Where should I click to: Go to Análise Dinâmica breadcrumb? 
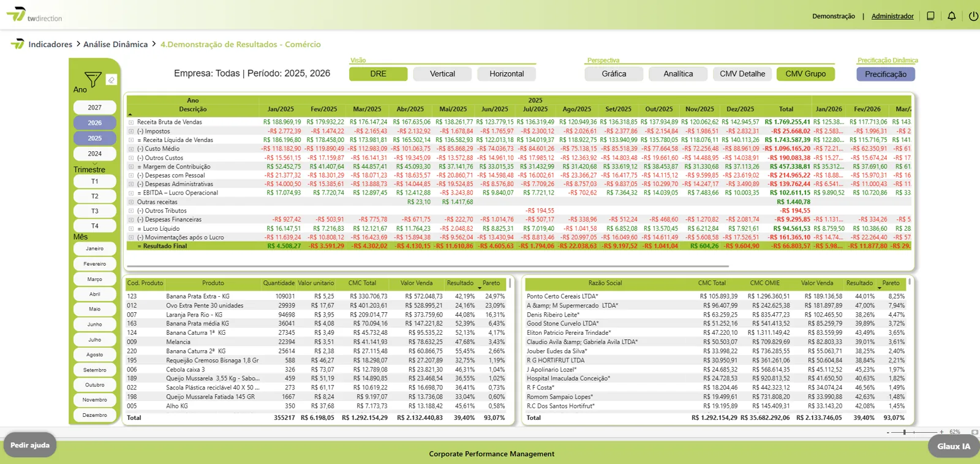tap(115, 45)
